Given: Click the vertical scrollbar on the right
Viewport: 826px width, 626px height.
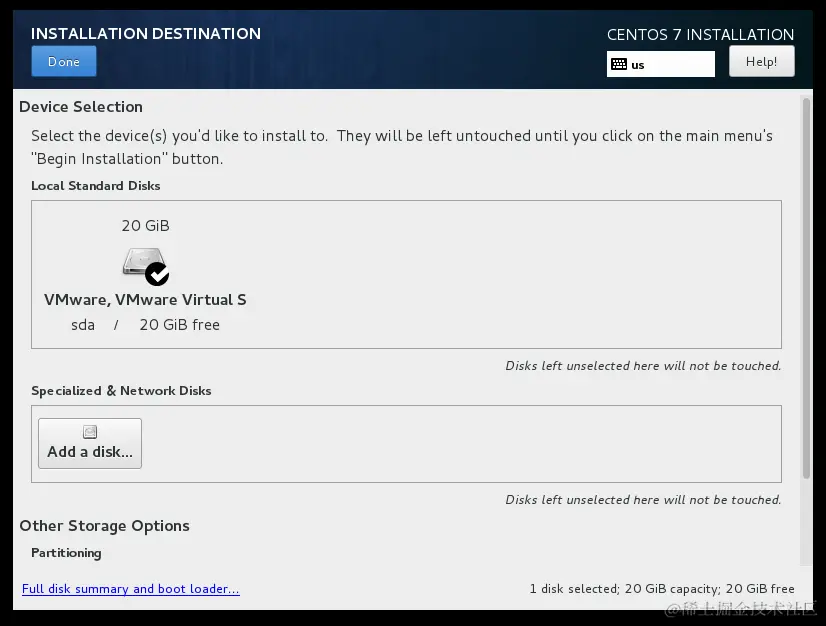Looking at the screenshot, I should tap(806, 289).
